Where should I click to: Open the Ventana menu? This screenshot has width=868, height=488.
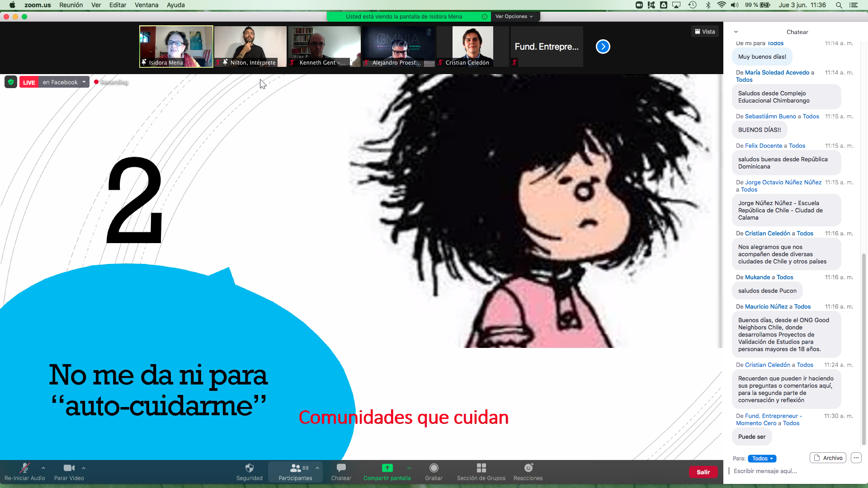pos(146,5)
